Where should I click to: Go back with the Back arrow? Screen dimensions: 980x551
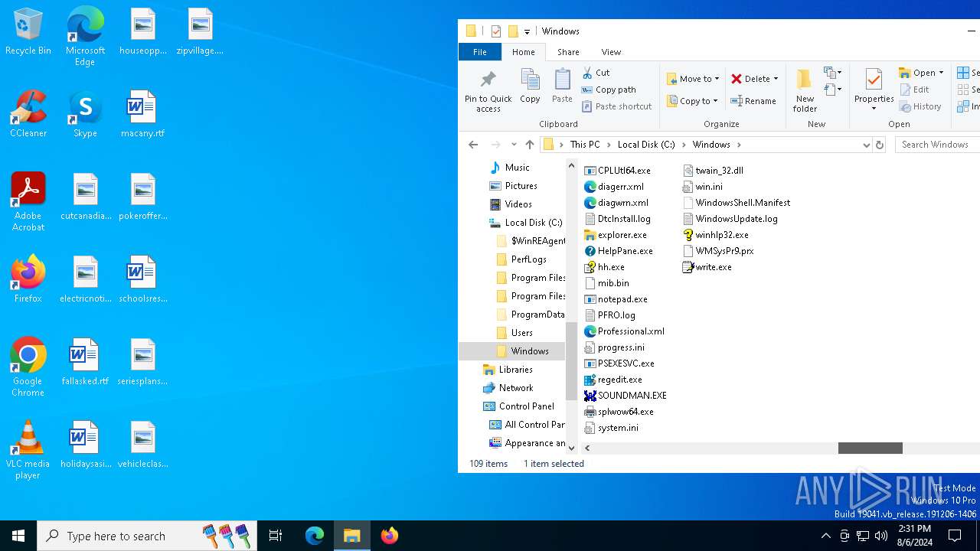click(x=473, y=145)
